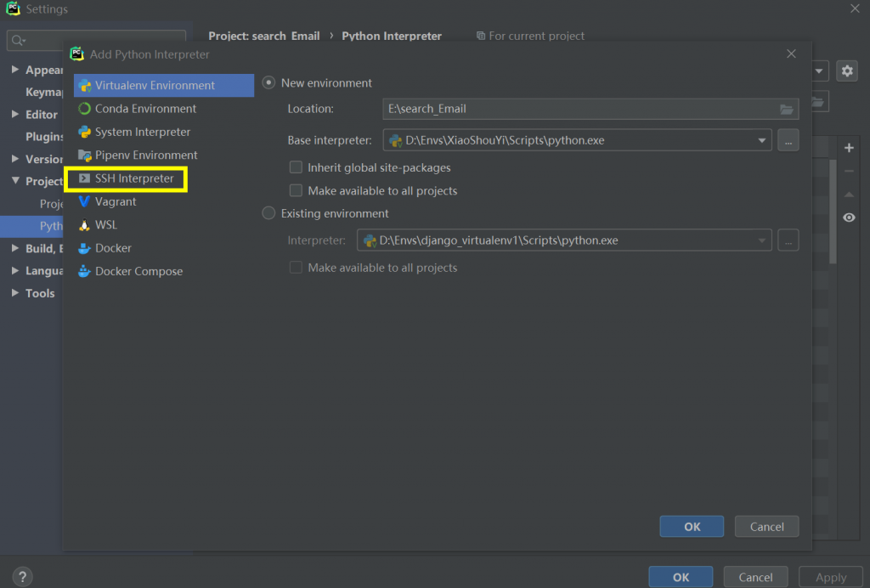Click PyCharm icon in Add Python Interpreter title
This screenshot has width=870, height=588.
click(x=76, y=54)
